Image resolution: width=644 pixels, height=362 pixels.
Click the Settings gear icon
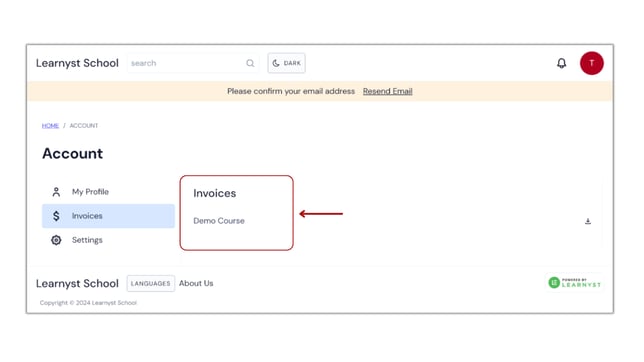click(56, 240)
